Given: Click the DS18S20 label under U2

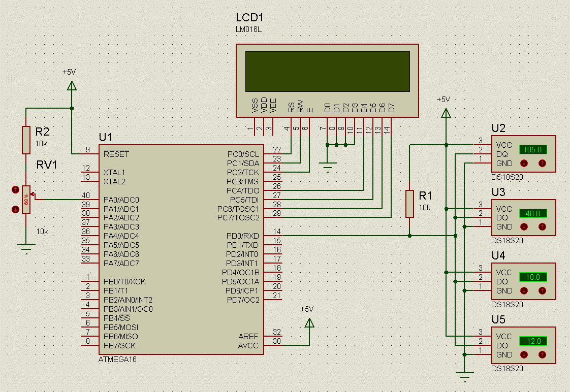Looking at the screenshot, I should pyautogui.click(x=507, y=177).
